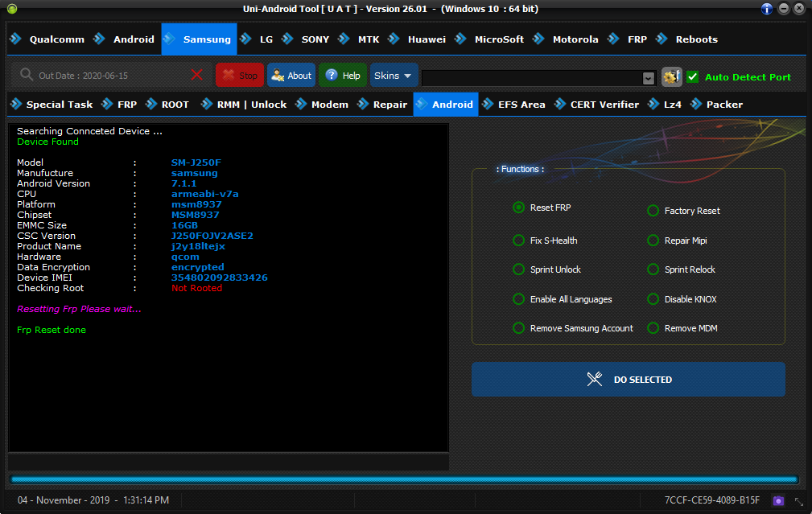
Task: Click inside the Out Date search field
Action: point(109,75)
